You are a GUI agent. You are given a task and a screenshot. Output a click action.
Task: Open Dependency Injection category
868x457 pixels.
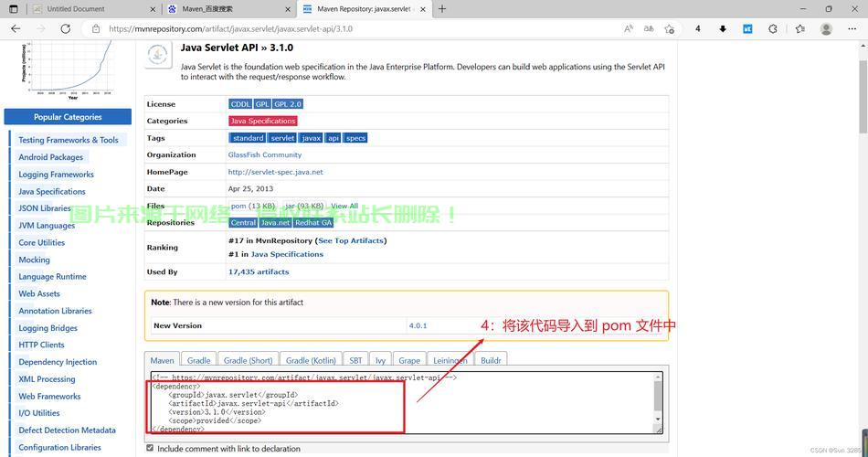[x=58, y=362]
